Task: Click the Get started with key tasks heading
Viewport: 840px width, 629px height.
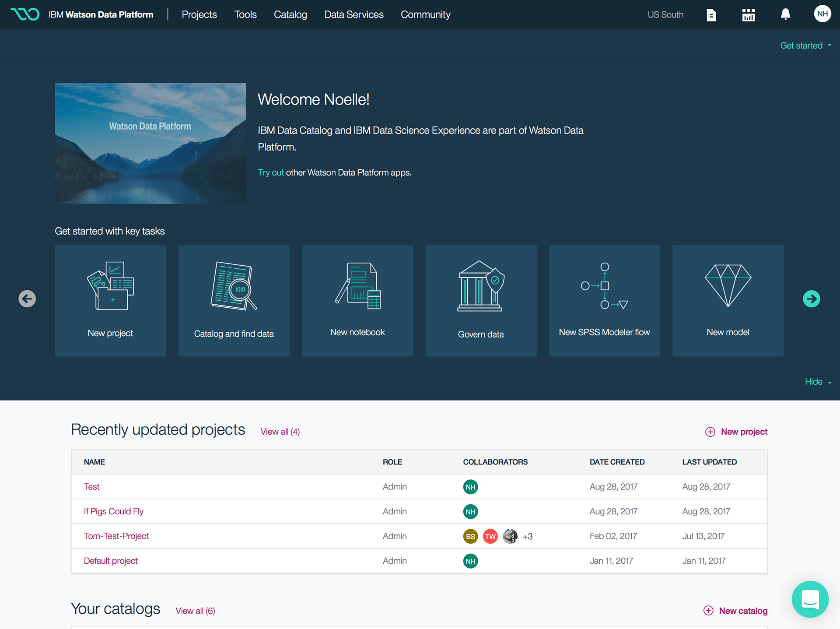Action: coord(110,231)
